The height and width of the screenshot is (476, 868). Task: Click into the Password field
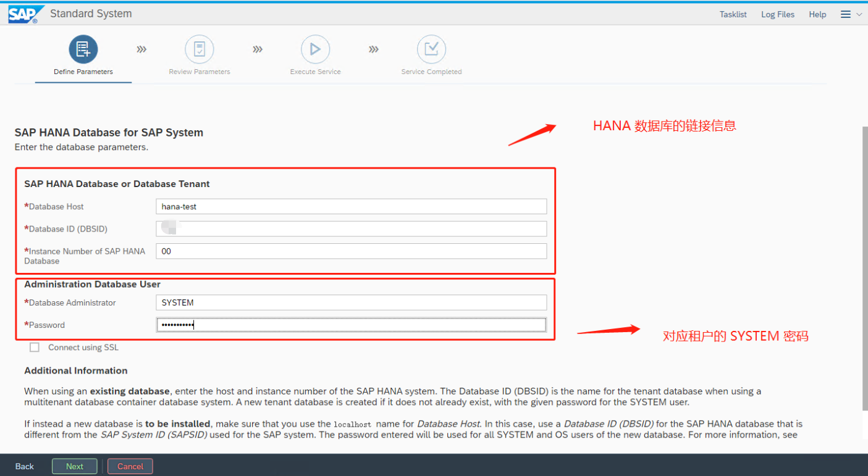351,325
